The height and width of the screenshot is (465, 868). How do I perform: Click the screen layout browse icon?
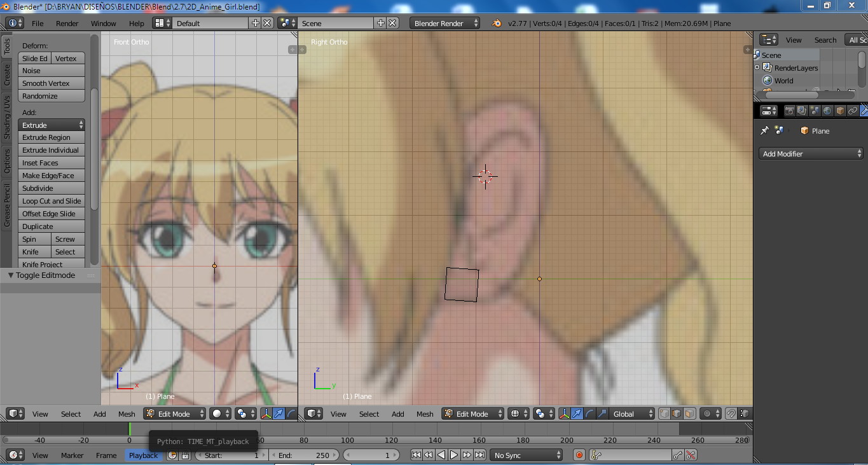162,23
